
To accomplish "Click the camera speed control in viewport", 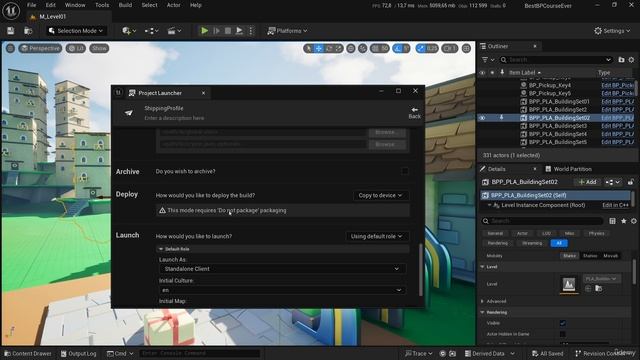I will 449,49.
